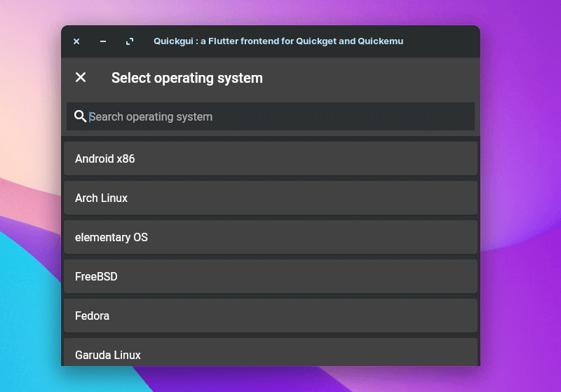Click the Quickgui window title text

[x=278, y=42]
